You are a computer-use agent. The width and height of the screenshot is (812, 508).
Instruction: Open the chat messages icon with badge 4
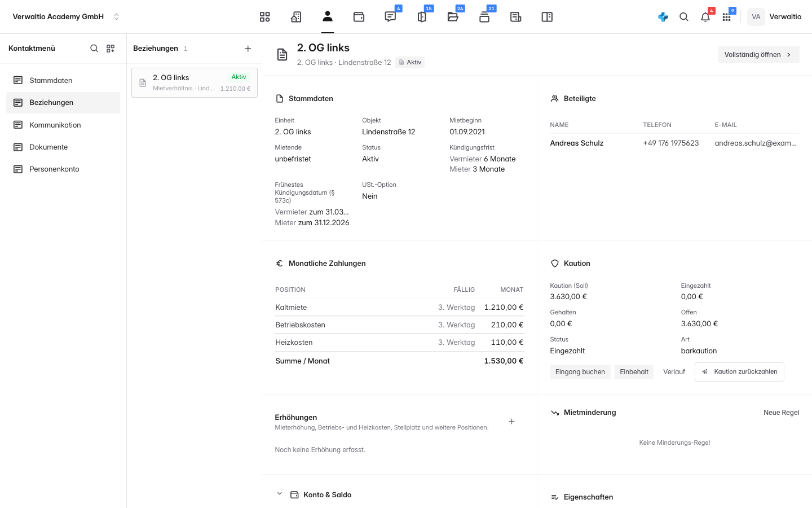(x=390, y=17)
